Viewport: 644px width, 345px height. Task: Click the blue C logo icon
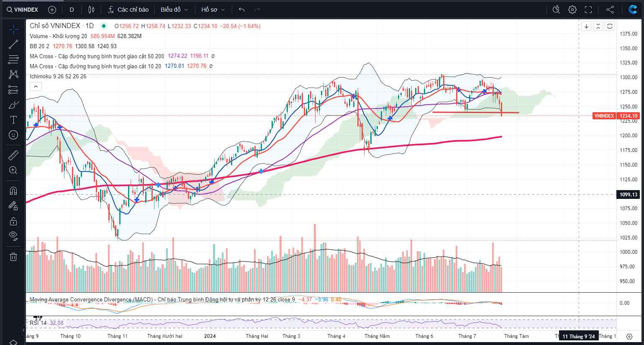click(x=633, y=9)
